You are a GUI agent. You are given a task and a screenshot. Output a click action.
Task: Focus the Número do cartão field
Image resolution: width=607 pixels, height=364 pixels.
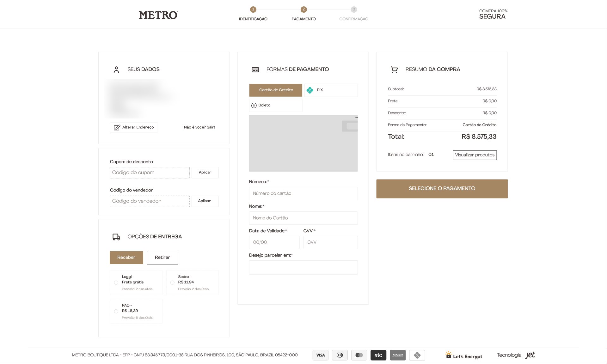(x=303, y=193)
